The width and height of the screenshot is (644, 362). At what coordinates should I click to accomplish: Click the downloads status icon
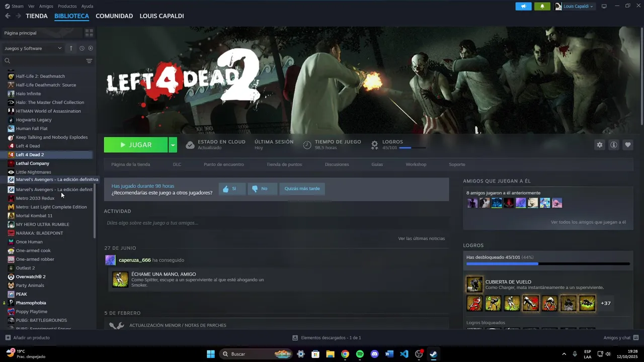pos(295,338)
